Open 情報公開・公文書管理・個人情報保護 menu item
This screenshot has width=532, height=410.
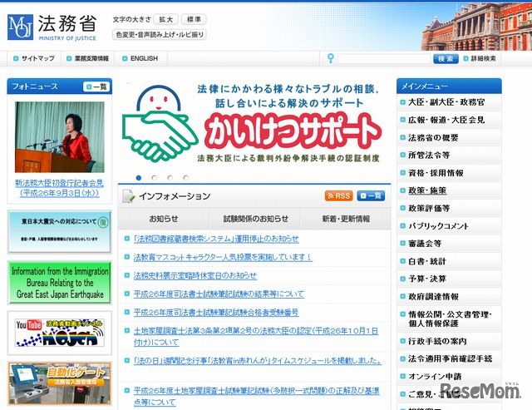[449, 319]
